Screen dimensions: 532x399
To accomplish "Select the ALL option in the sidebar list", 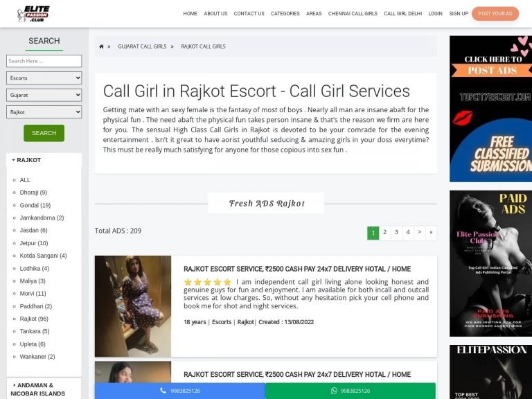I will tap(25, 180).
